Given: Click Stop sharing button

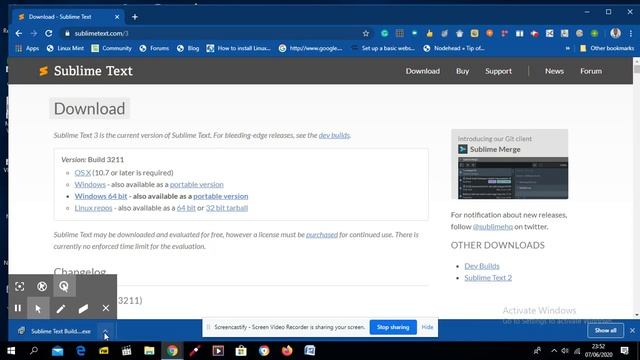Looking at the screenshot, I should (393, 327).
